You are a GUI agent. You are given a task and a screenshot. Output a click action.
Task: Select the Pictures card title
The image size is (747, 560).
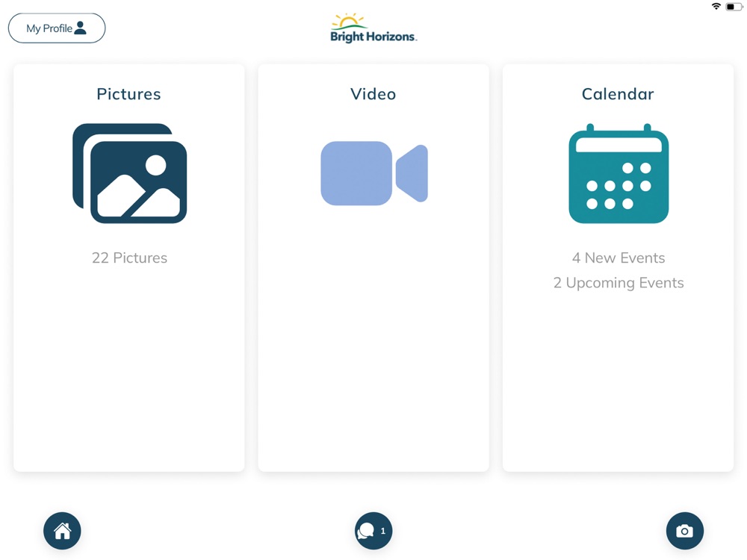[128, 94]
